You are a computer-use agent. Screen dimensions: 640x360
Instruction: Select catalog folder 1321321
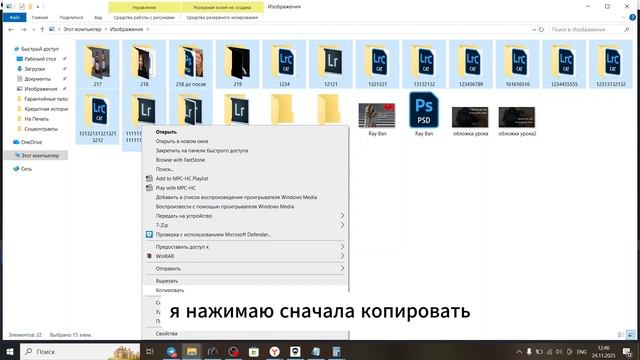pyautogui.click(x=377, y=64)
